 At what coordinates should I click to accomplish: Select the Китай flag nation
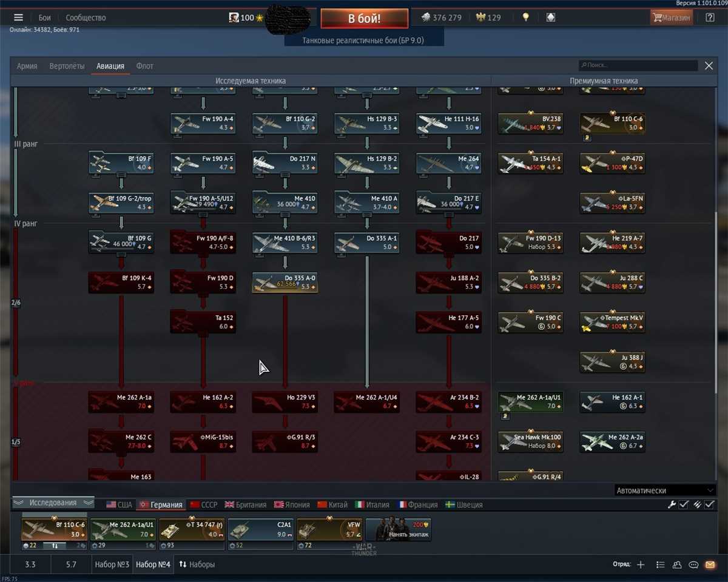click(x=332, y=504)
